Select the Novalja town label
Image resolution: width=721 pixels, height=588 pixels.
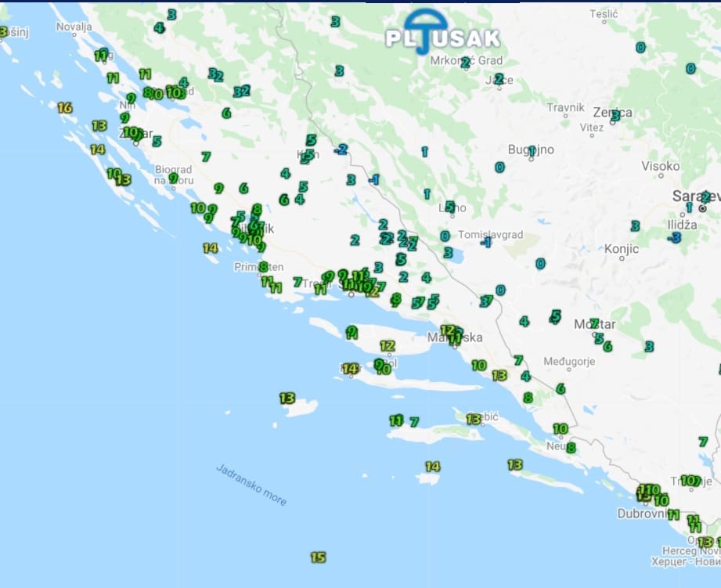[x=74, y=27]
